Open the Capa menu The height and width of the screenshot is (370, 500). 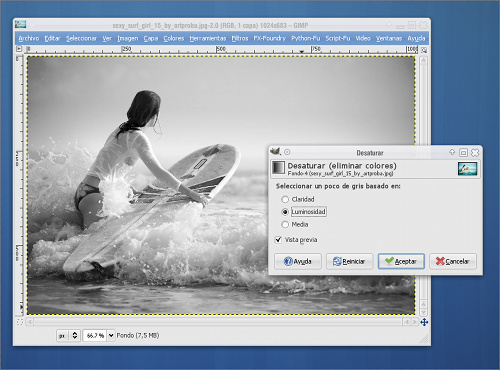151,38
